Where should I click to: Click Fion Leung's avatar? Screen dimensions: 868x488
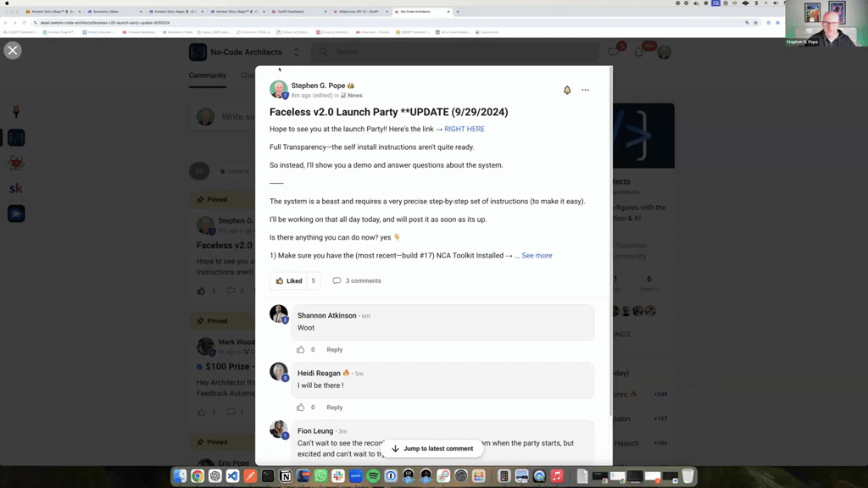278,429
